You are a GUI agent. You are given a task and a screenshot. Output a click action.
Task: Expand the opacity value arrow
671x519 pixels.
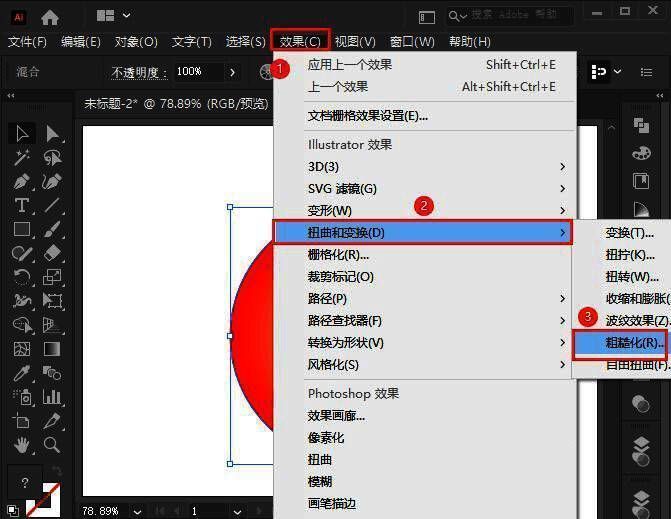tap(232, 72)
